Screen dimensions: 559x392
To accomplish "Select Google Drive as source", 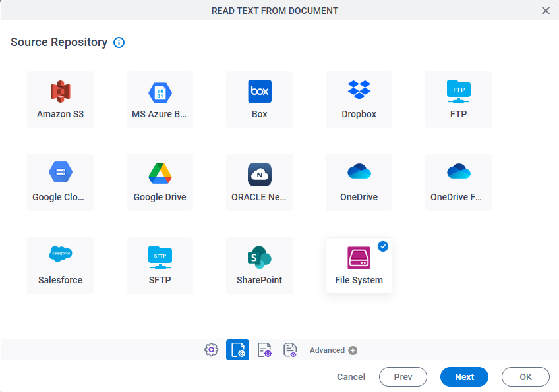I will click(160, 182).
